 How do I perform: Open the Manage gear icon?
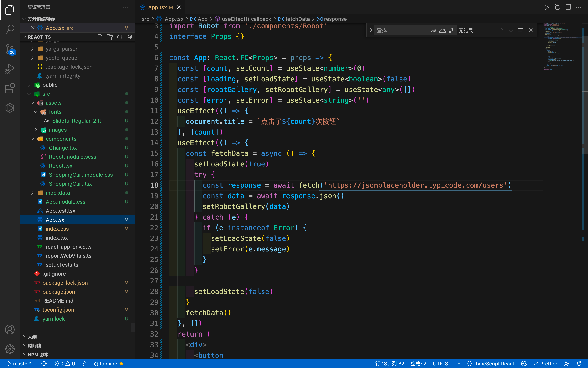click(10, 349)
